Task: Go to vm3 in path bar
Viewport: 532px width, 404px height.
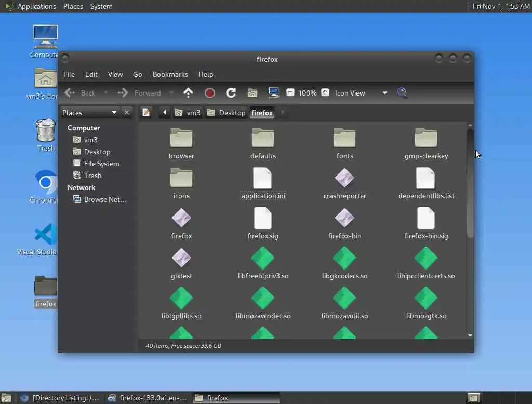Action: [x=188, y=113]
